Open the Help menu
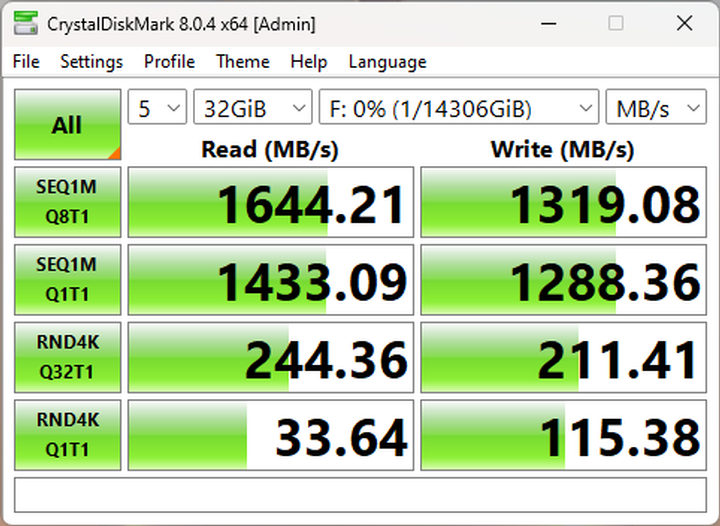The image size is (720, 526). (309, 62)
